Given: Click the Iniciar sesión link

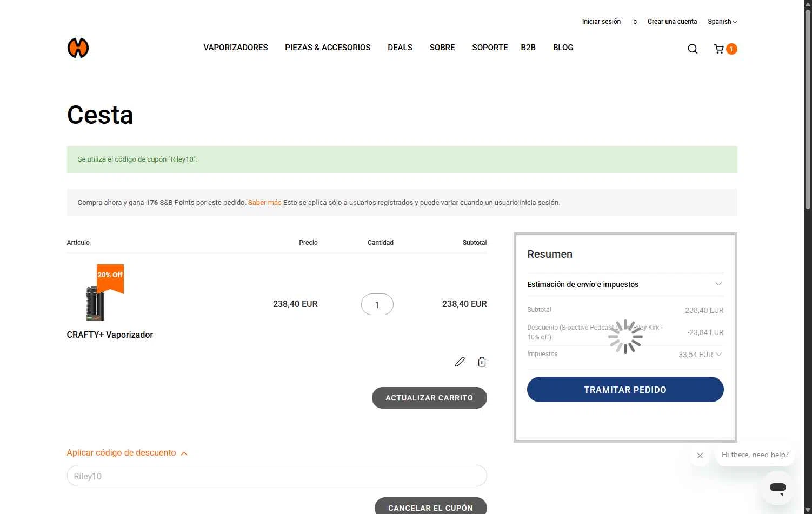Looking at the screenshot, I should click(601, 22).
